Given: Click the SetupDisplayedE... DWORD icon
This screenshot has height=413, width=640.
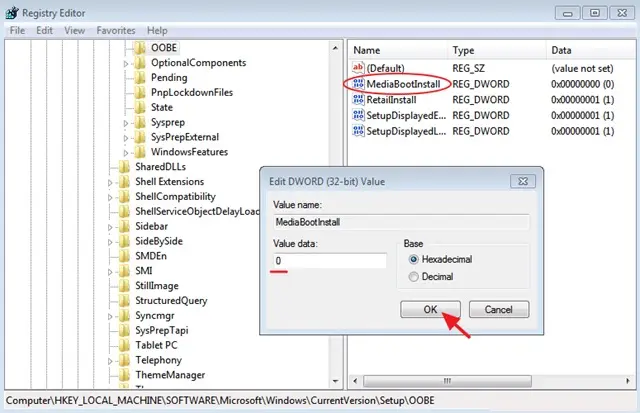Looking at the screenshot, I should [358, 115].
